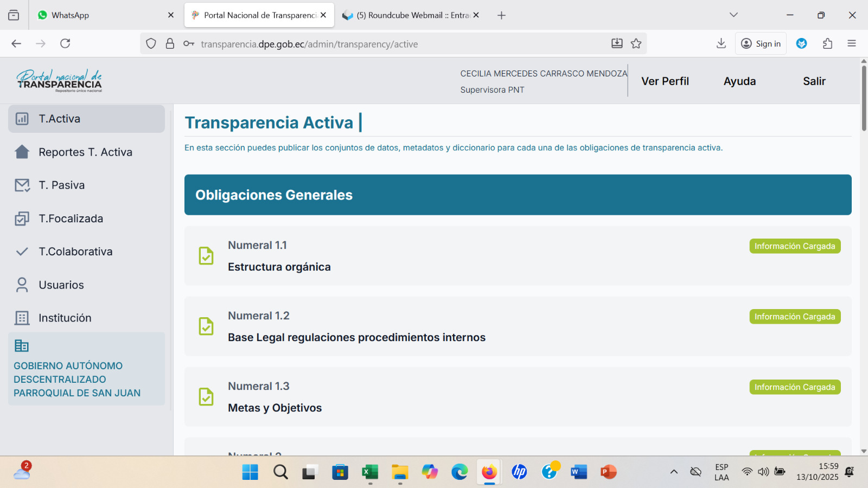Select the T. Pasiva envelope icon
This screenshot has width=868, height=488.
coord(22,185)
